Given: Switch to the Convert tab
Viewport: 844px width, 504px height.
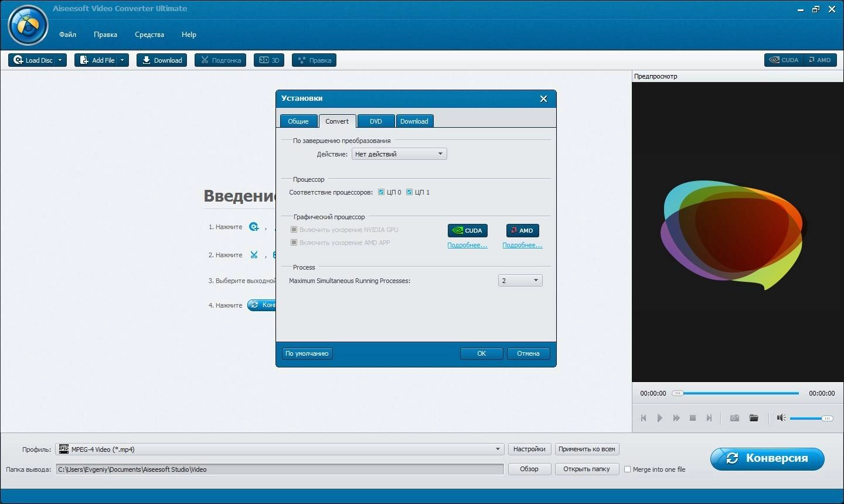Looking at the screenshot, I should pyautogui.click(x=337, y=121).
